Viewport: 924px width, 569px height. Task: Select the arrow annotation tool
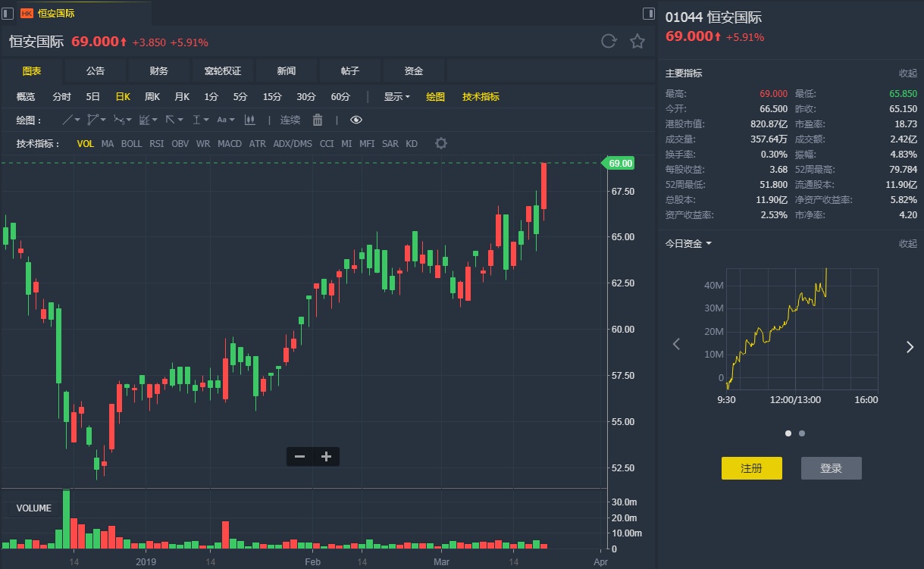pos(171,120)
